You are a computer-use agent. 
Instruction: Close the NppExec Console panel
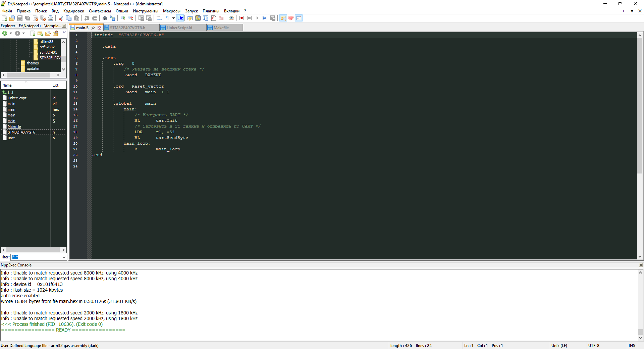tap(641, 265)
